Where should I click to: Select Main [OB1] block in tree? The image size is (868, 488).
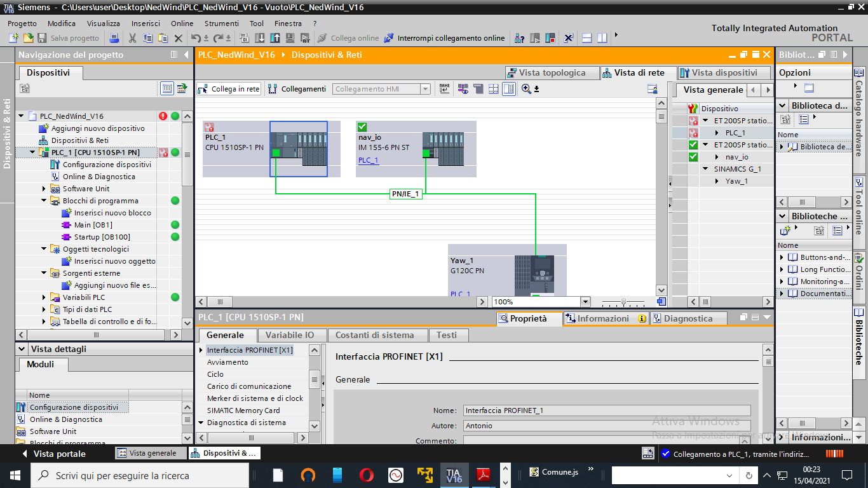[93, 225]
